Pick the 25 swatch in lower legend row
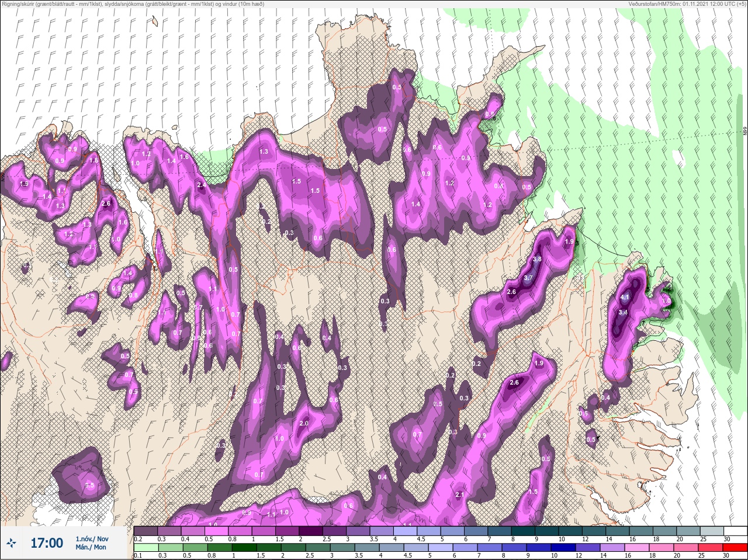This screenshot has width=748, height=560. click(x=711, y=548)
